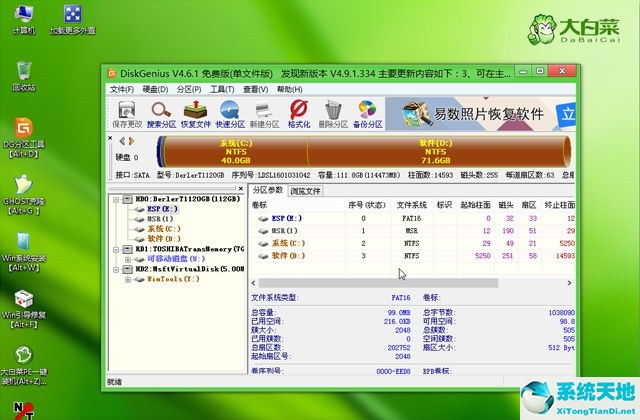
Task: Collapse the HD0 DerlerT1120GB tree node
Action: click(x=116, y=199)
